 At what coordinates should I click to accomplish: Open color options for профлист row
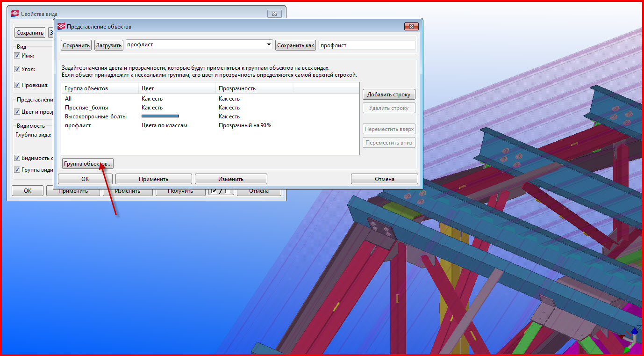(x=165, y=125)
